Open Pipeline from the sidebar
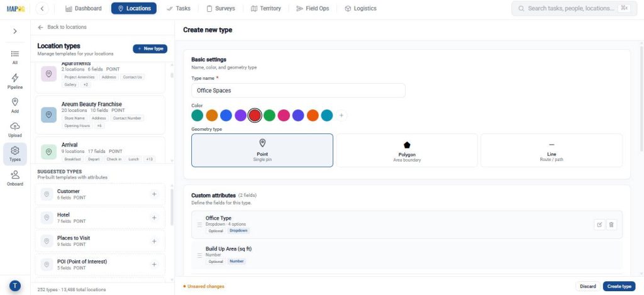 pyautogui.click(x=15, y=81)
